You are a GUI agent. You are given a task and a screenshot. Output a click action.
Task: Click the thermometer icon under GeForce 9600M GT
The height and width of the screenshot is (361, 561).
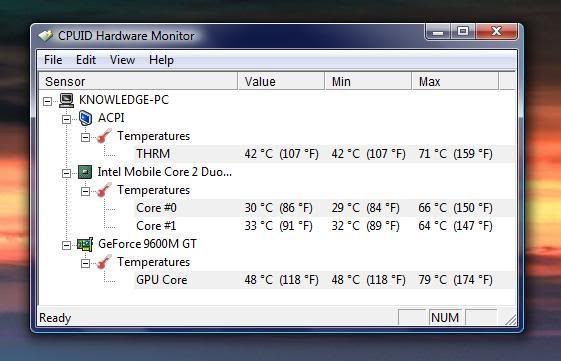(x=104, y=262)
